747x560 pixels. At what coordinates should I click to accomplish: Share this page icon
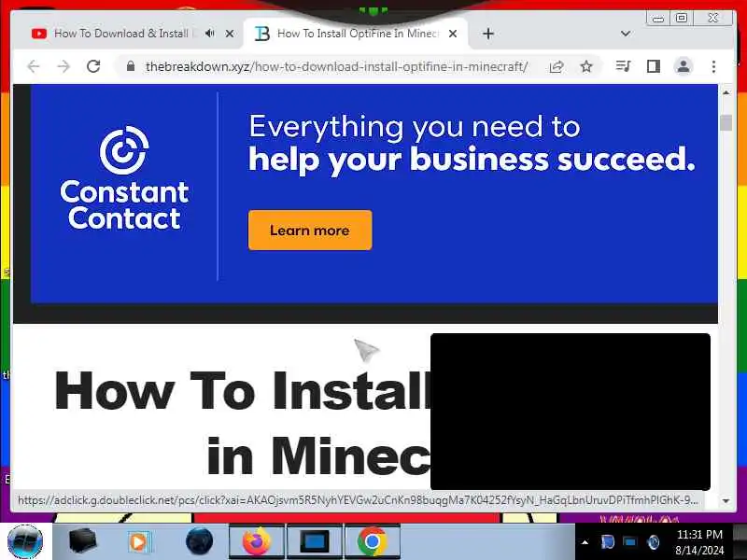[557, 66]
